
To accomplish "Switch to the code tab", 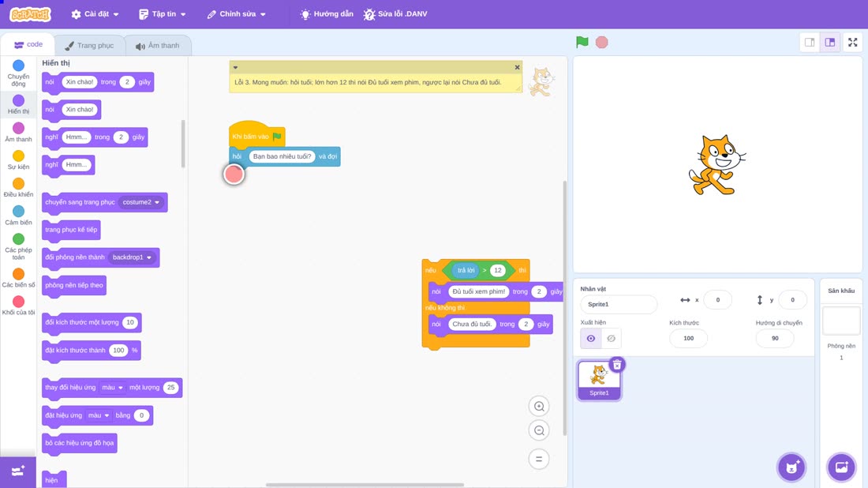I will click(28, 44).
